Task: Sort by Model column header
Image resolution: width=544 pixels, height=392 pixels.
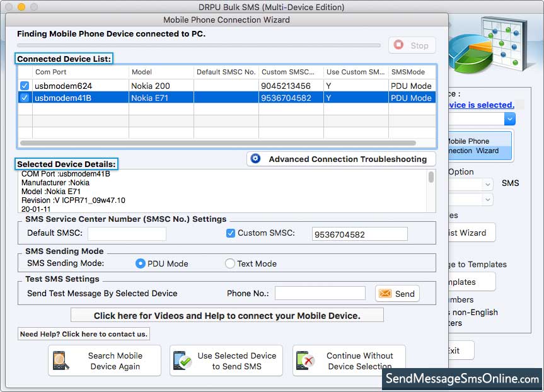Action: pos(161,72)
